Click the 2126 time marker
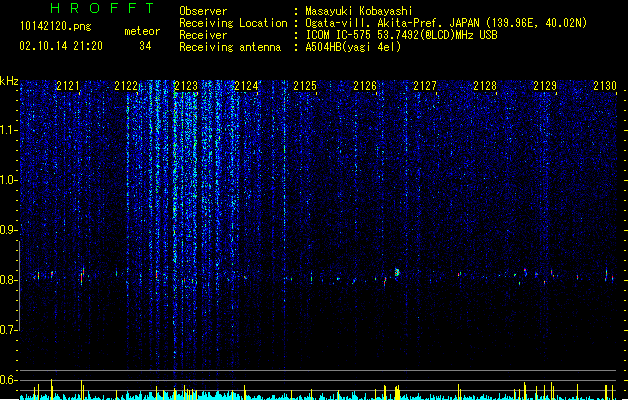 [365, 86]
